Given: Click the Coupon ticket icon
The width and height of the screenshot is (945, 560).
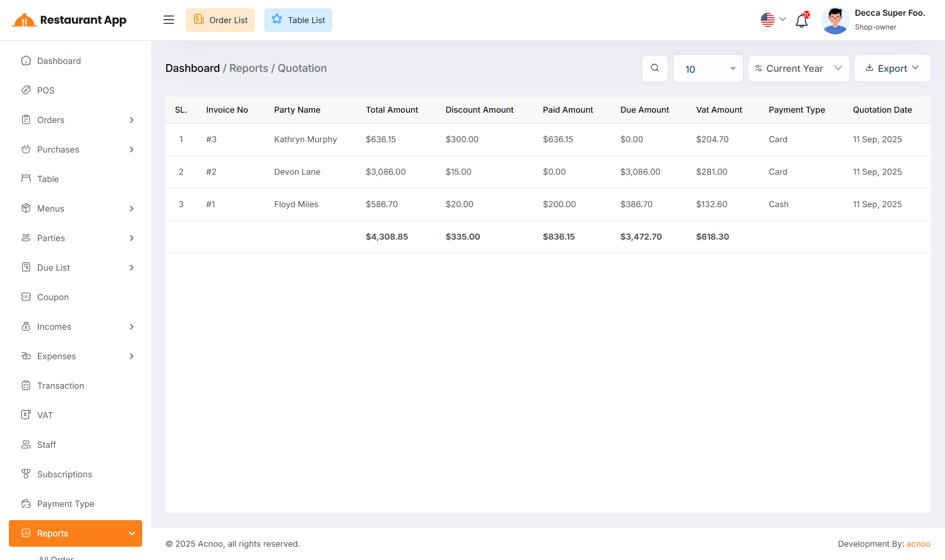Looking at the screenshot, I should point(26,297).
